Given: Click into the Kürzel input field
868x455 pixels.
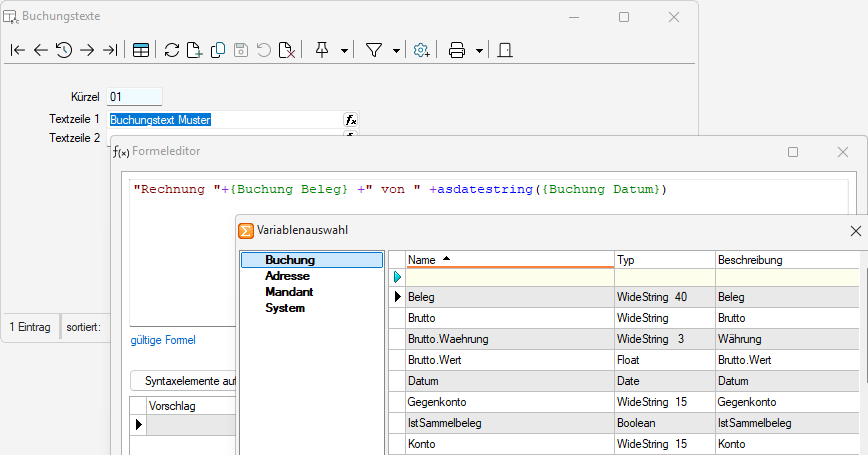Looking at the screenshot, I should point(134,97).
